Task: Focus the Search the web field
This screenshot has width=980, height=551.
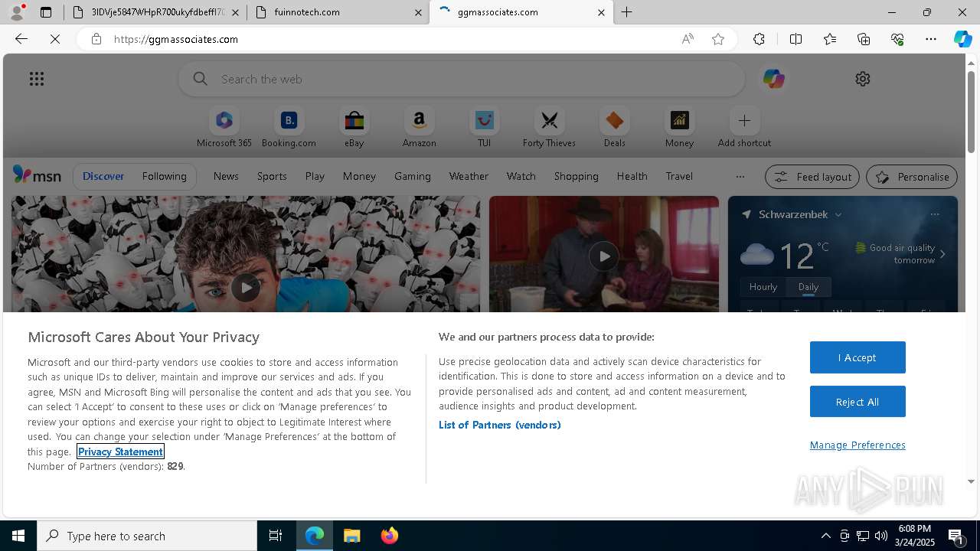Action: click(x=462, y=79)
